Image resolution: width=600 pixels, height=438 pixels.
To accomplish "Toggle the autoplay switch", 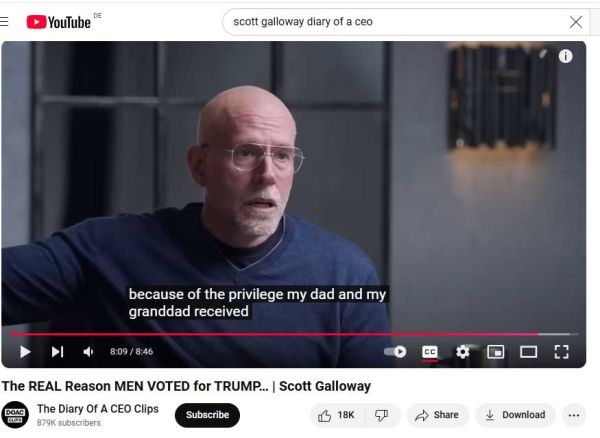I will click(395, 352).
